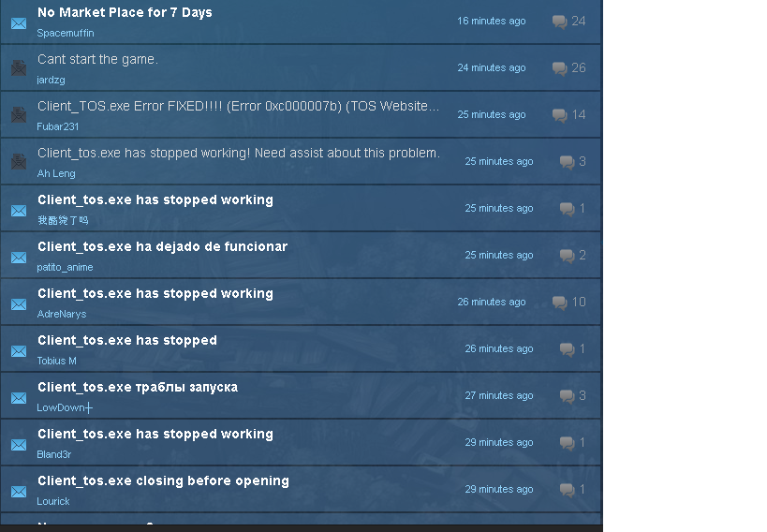Open author profile Spacemuffin

(66, 33)
